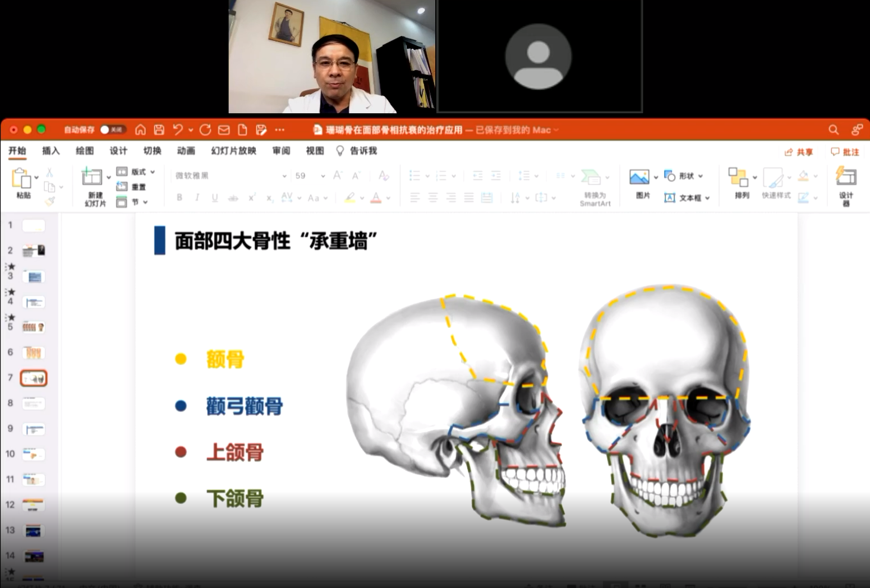Viewport: 870px width, 588px height.
Task: Toggle the 自动保存 AutoSave switch
Action: [x=112, y=129]
